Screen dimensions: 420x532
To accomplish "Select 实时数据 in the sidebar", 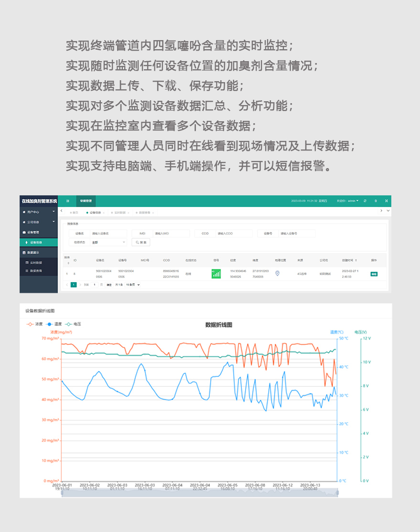I will tap(38, 263).
